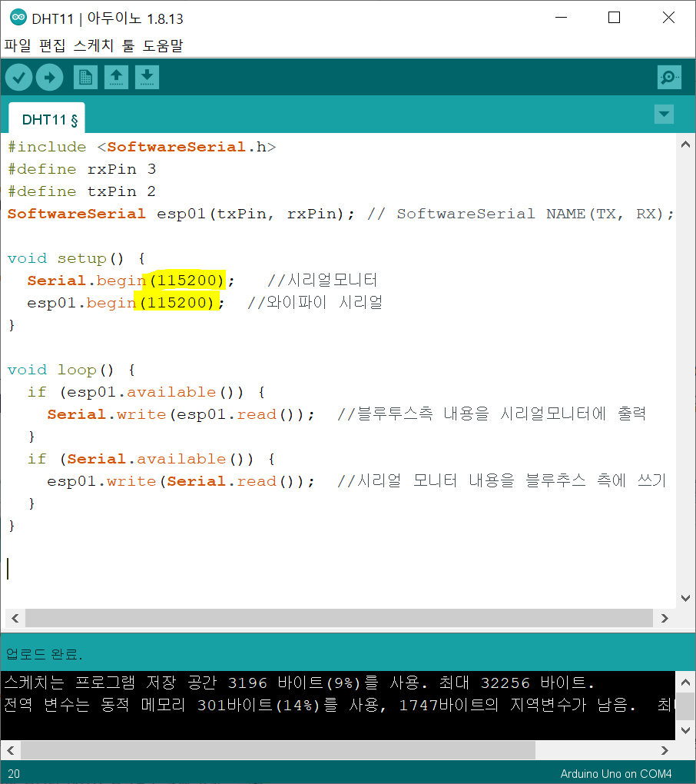Click editor horizontal scrollbar right arrow
The height and width of the screenshot is (784, 696).
665,618
